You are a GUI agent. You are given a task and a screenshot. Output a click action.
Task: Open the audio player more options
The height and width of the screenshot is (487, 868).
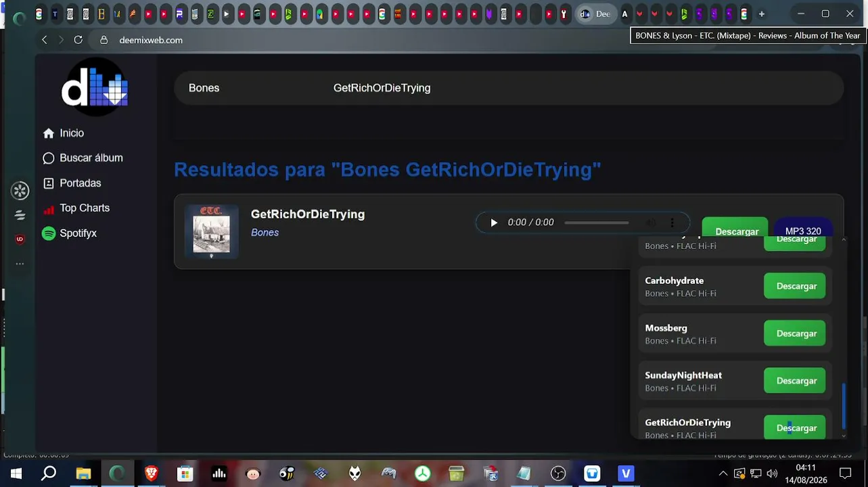point(672,223)
